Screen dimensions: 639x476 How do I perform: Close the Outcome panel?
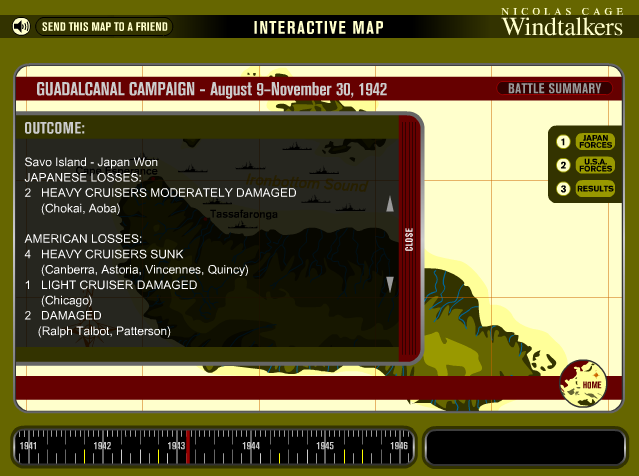pos(409,239)
